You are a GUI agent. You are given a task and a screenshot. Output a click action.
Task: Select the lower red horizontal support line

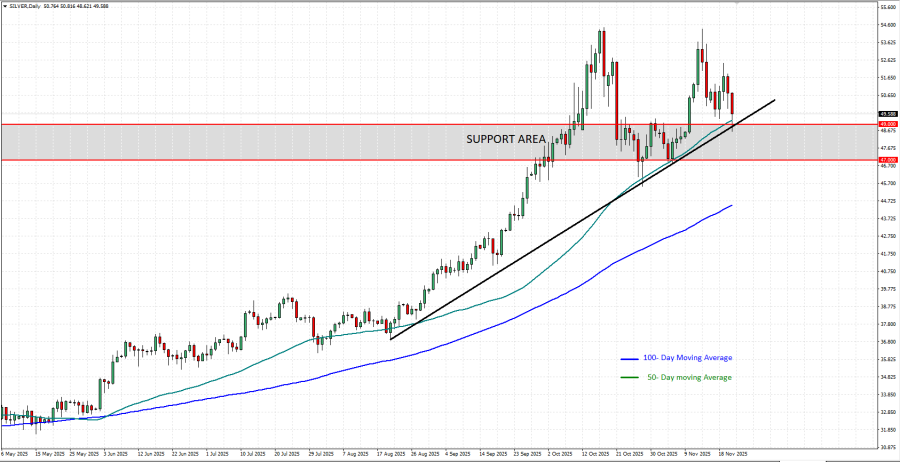300,159
